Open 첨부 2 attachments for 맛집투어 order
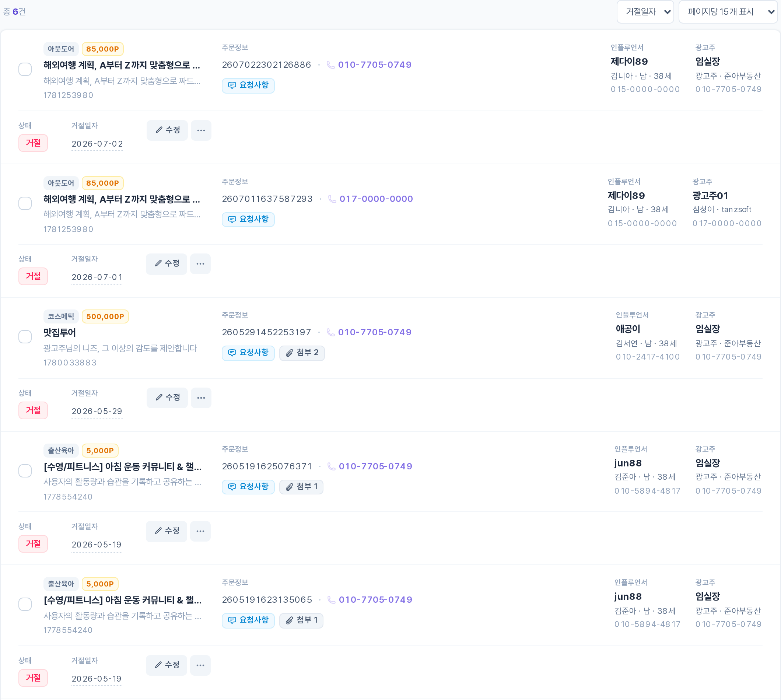The image size is (781, 700). click(301, 353)
